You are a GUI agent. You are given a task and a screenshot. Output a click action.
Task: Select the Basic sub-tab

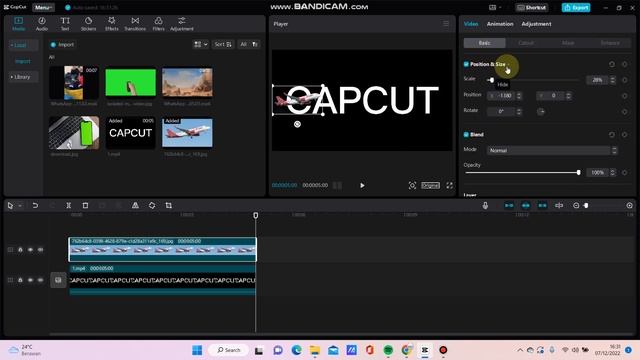pyautogui.click(x=484, y=43)
